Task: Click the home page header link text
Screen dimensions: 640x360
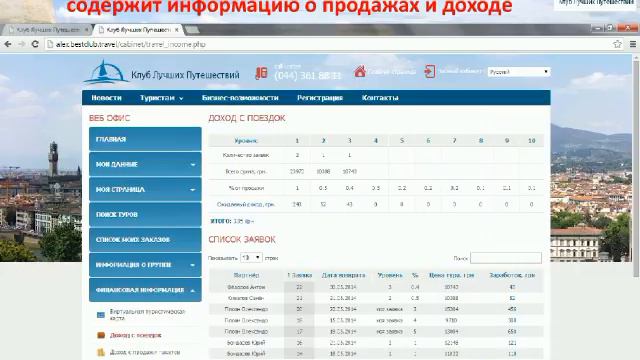Action: point(392,72)
